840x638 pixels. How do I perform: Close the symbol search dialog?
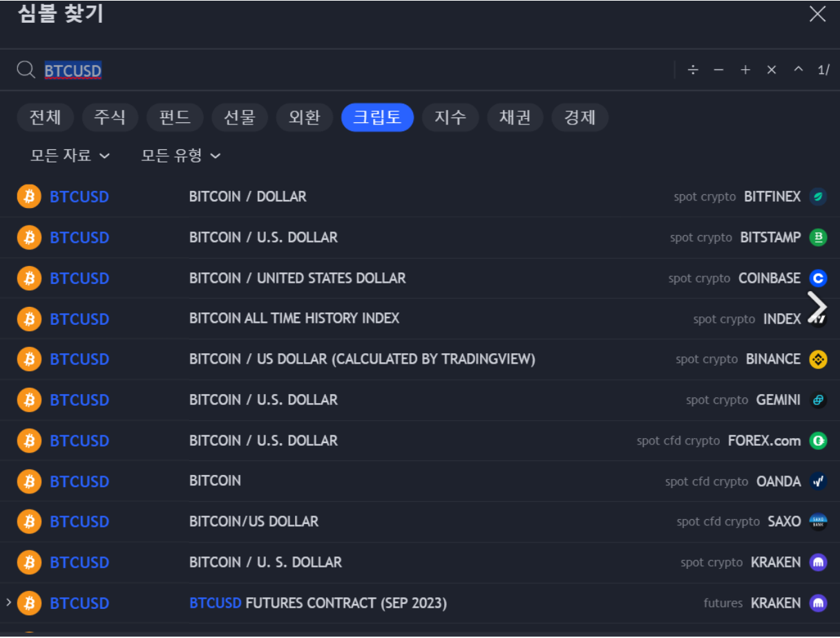click(x=817, y=14)
